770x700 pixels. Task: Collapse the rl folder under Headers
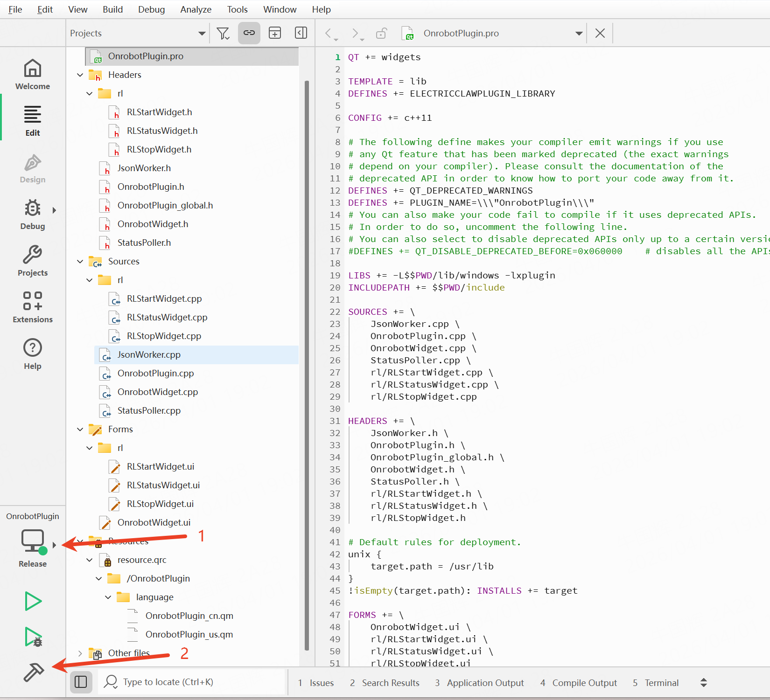pyautogui.click(x=90, y=93)
